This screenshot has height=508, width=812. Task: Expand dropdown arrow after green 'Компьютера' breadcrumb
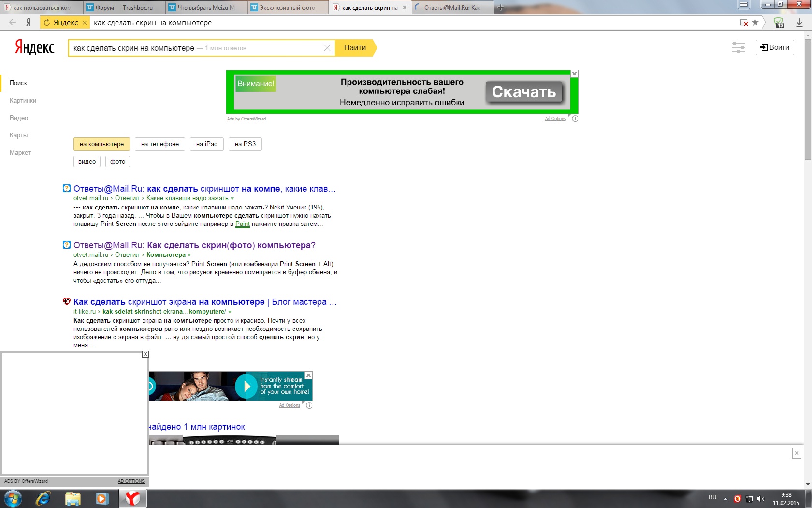coord(189,255)
